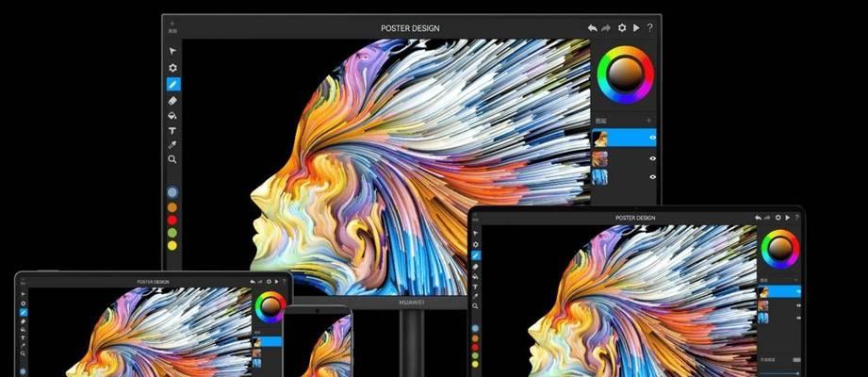Toggle visibility of the second layer on the right tablet

(x=798, y=305)
